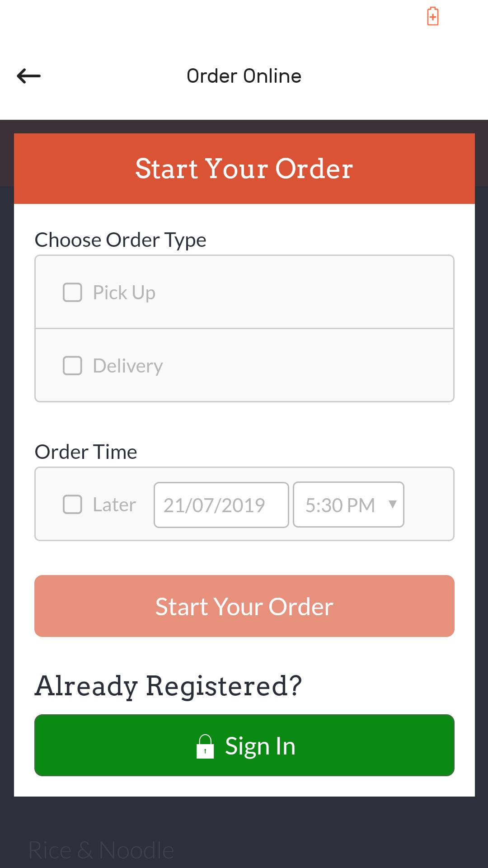Click the time dropdown arrow
This screenshot has width=488, height=868.
393,504
